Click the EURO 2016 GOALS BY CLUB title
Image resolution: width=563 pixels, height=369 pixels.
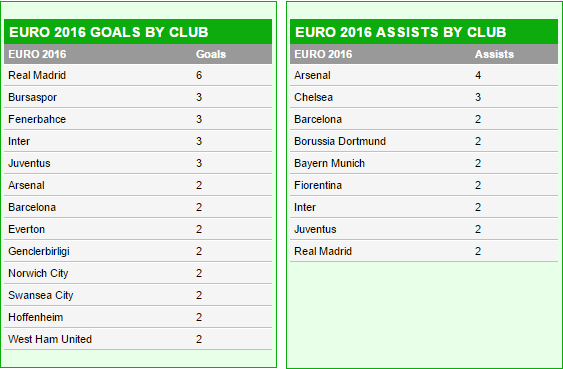point(108,32)
